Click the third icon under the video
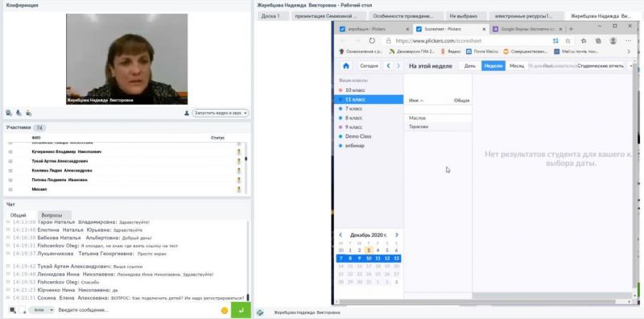Screen dimensions: 644x319 click(28, 113)
